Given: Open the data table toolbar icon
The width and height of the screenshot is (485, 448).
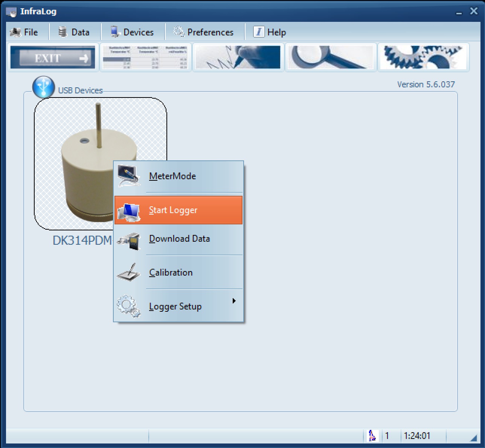Looking at the screenshot, I should tap(145, 58).
